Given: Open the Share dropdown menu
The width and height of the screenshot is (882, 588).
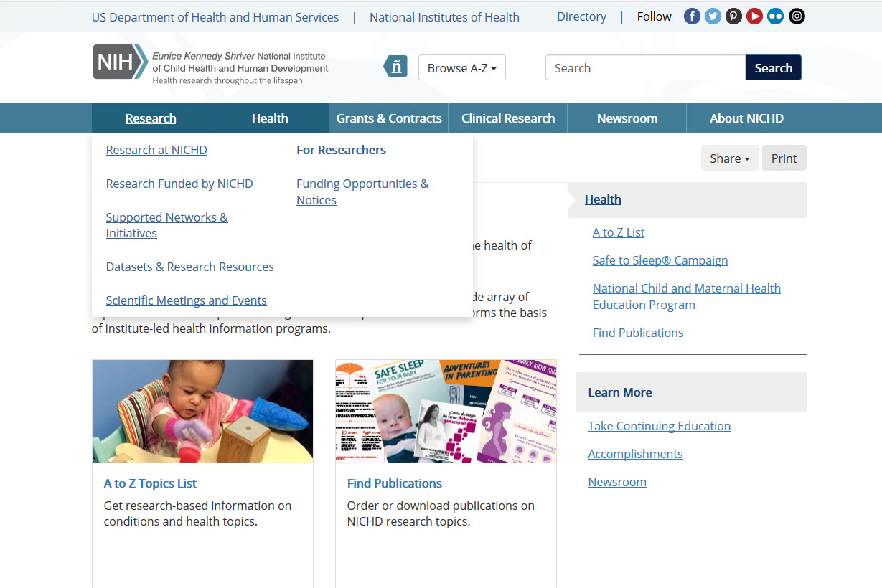Looking at the screenshot, I should pos(729,158).
